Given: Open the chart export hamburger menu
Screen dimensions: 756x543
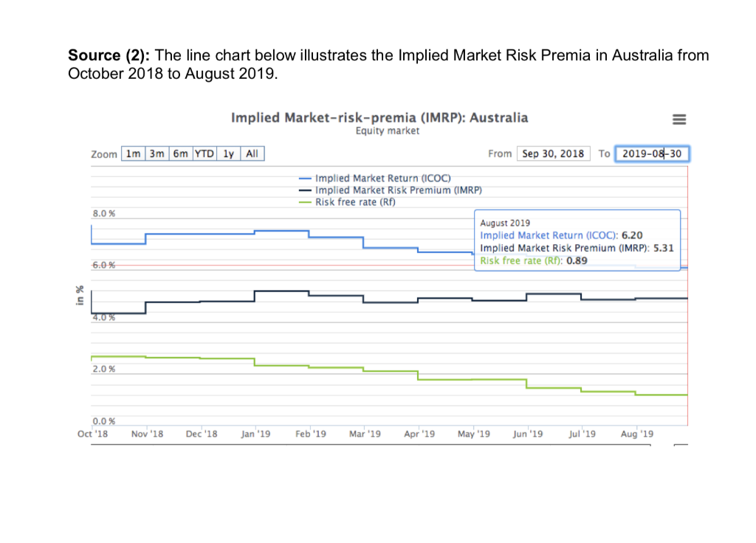Looking at the screenshot, I should 679,119.
